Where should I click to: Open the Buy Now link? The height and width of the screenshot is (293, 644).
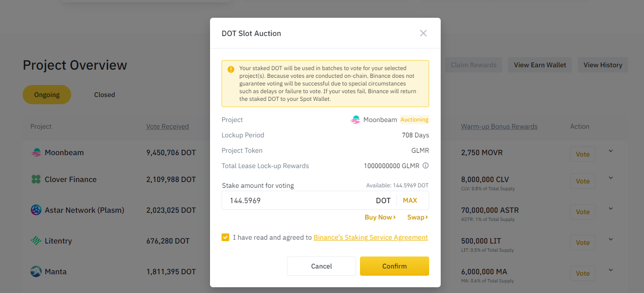point(380,217)
